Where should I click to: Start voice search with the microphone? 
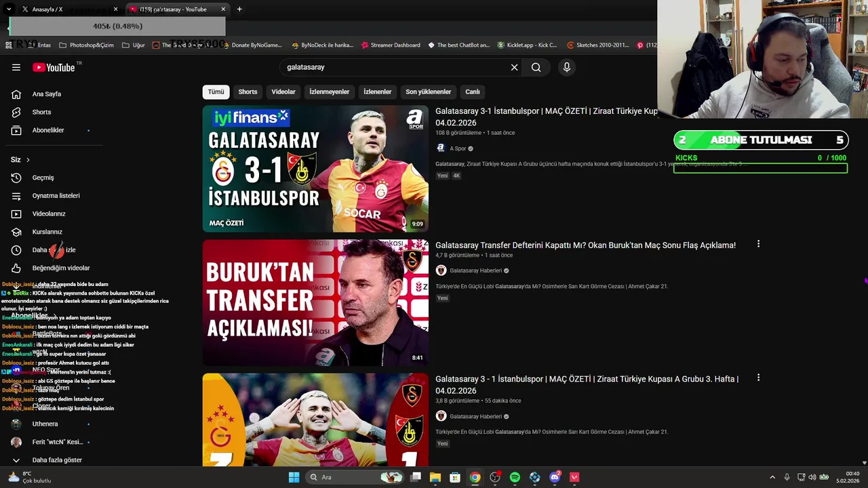(567, 67)
